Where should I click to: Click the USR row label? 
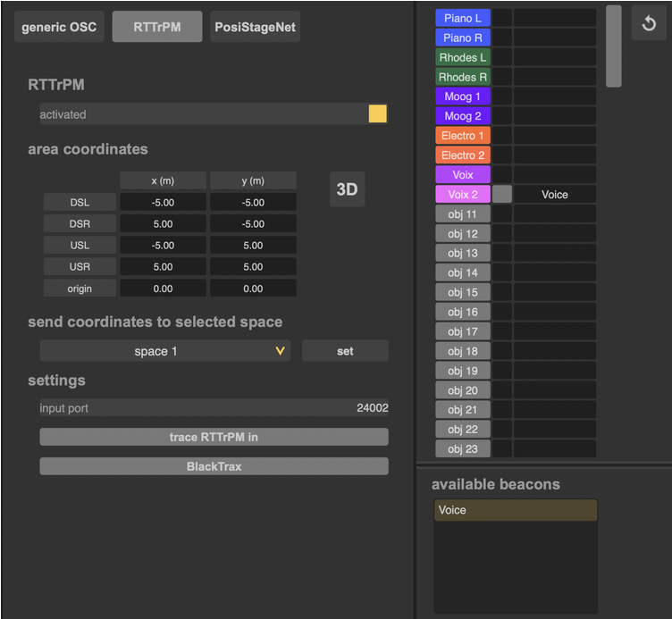(80, 266)
